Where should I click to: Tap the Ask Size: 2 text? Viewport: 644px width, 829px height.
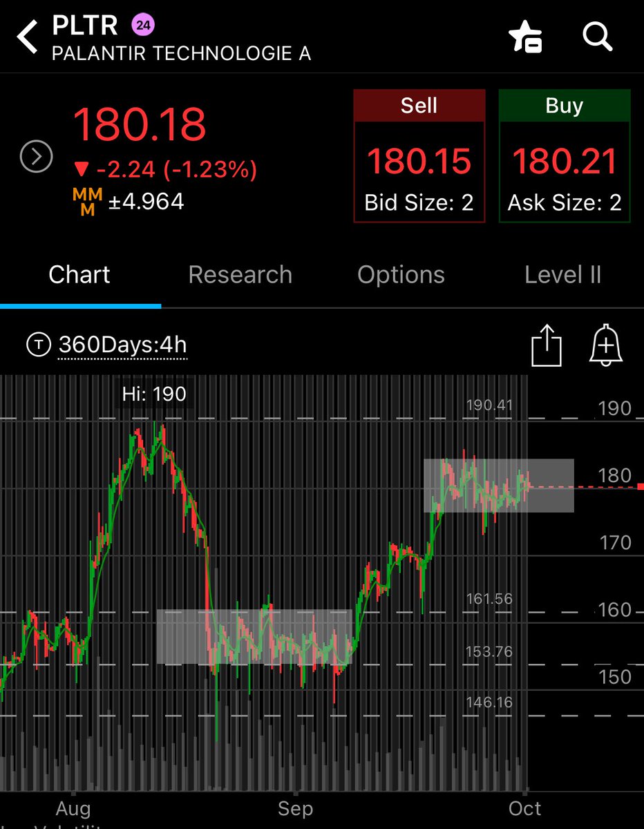(x=565, y=202)
